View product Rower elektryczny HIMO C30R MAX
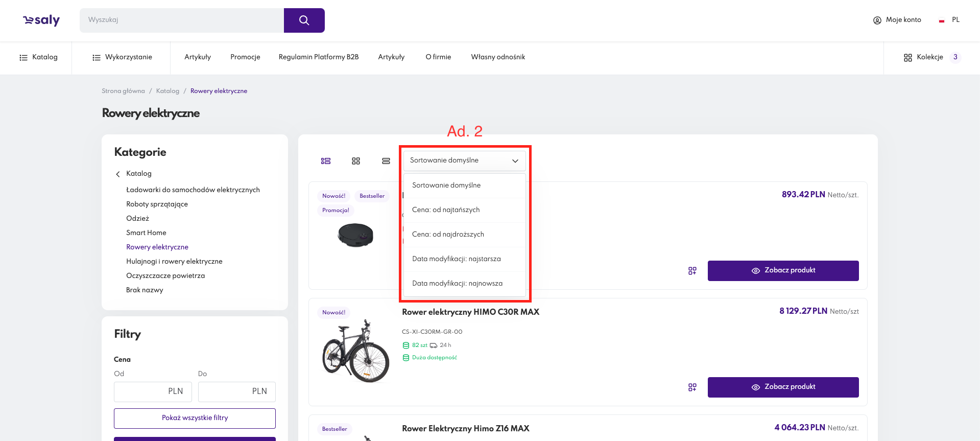The width and height of the screenshot is (980, 441). pyautogui.click(x=783, y=387)
